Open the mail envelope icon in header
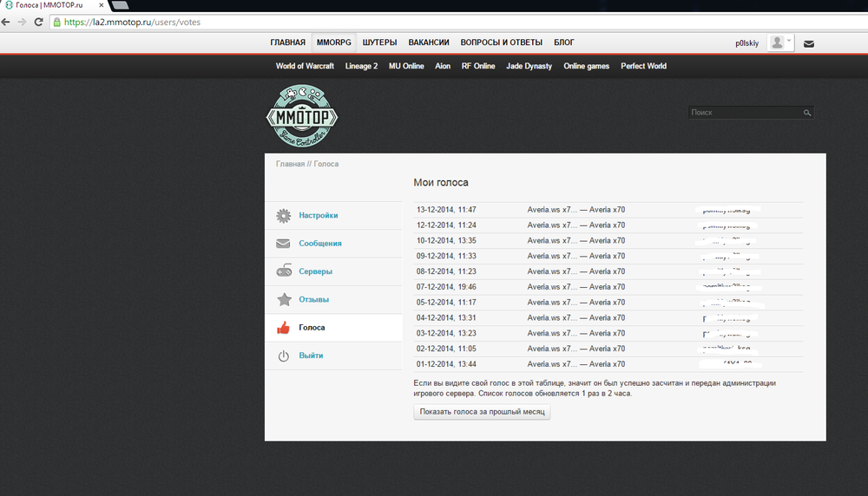 pyautogui.click(x=808, y=43)
